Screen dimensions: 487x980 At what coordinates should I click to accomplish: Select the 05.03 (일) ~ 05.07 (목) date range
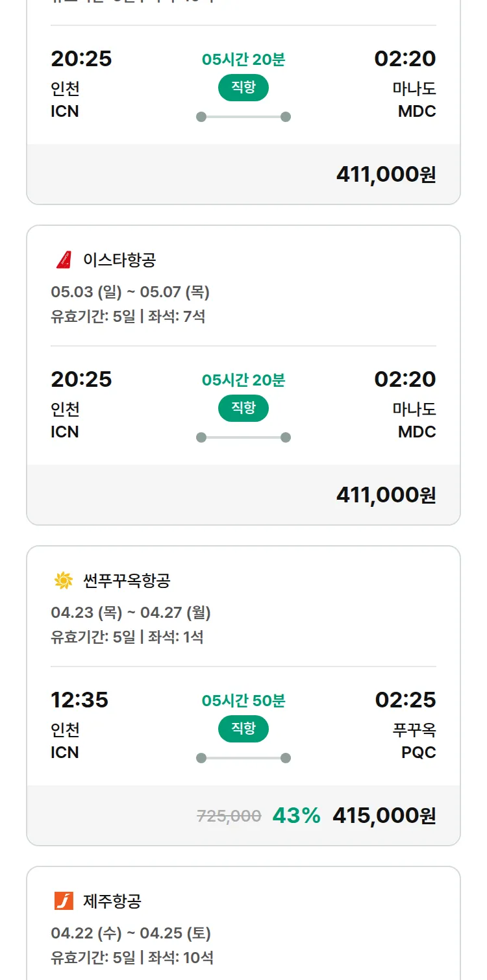[130, 292]
